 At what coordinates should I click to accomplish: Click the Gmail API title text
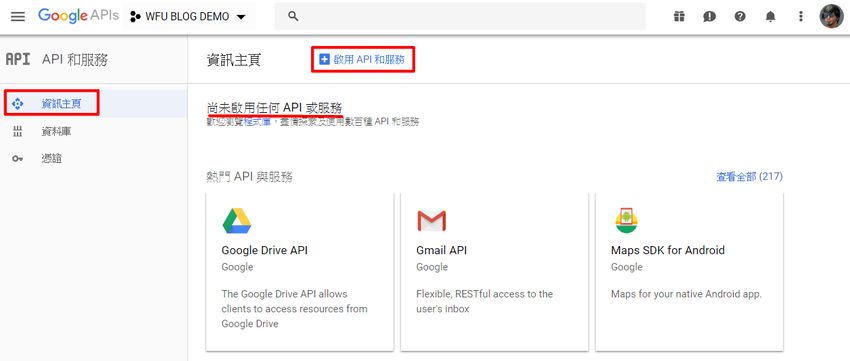pyautogui.click(x=441, y=250)
